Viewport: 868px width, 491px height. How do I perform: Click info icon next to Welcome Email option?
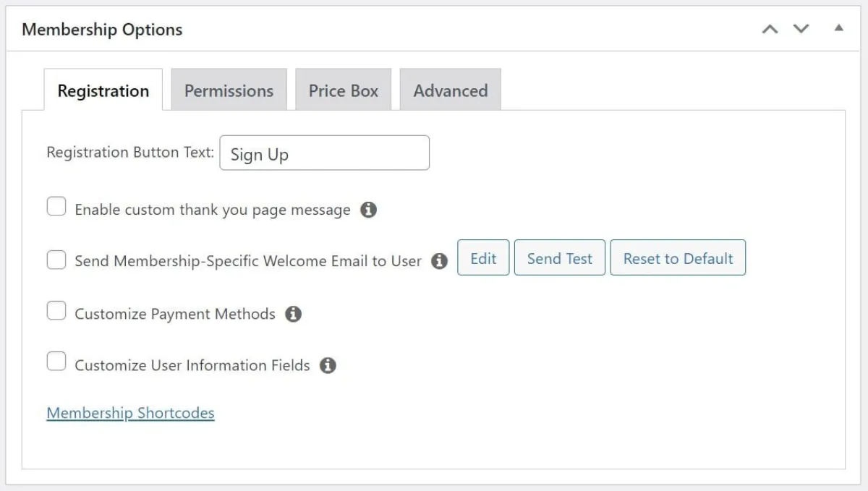[439, 261]
